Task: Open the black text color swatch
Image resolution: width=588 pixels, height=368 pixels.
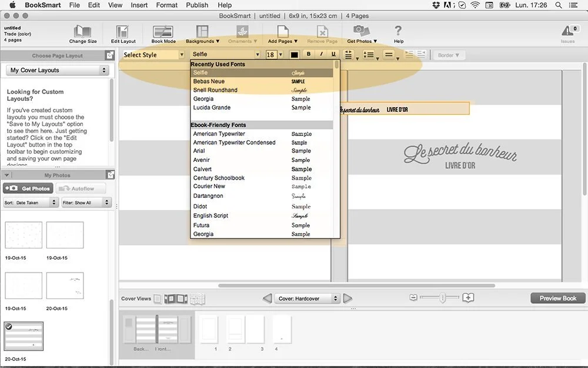Action: coord(295,55)
